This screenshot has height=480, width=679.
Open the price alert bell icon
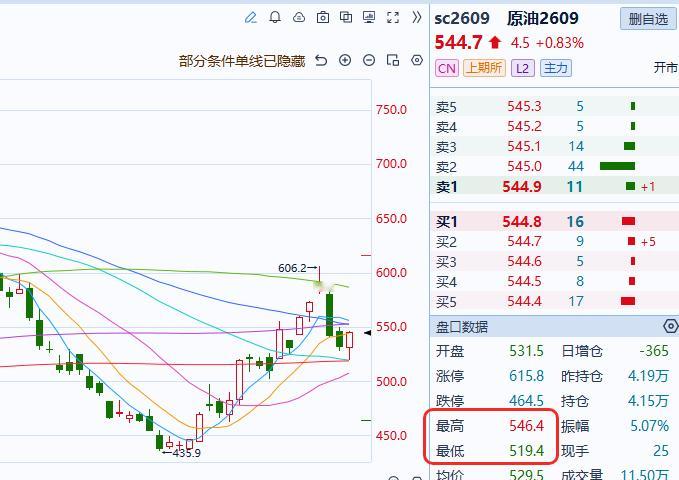pos(275,17)
